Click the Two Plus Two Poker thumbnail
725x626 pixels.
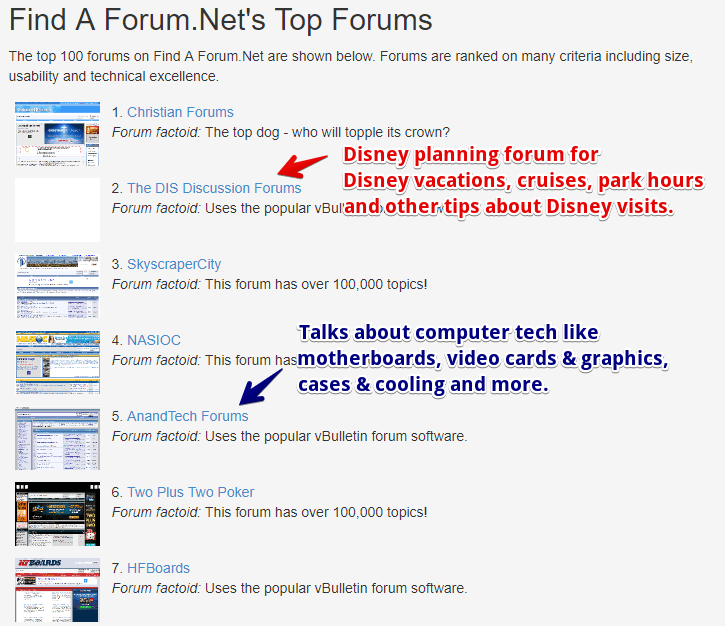pyautogui.click(x=57, y=514)
